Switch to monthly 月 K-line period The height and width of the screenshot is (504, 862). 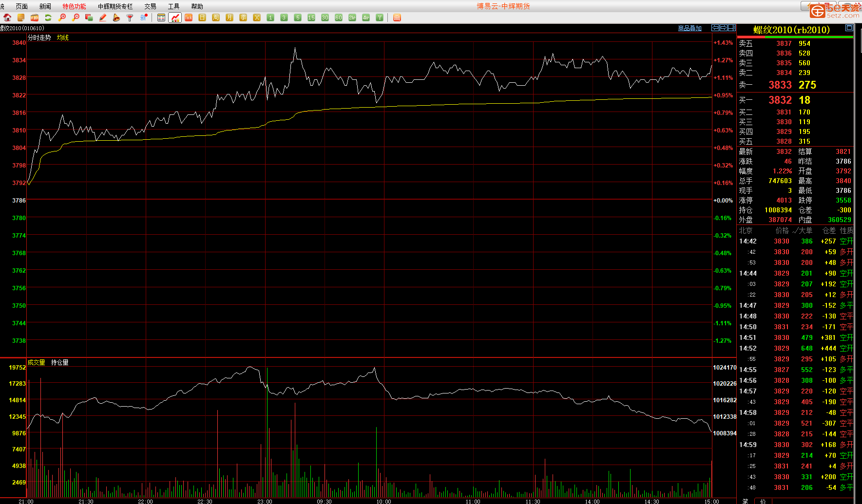click(230, 18)
